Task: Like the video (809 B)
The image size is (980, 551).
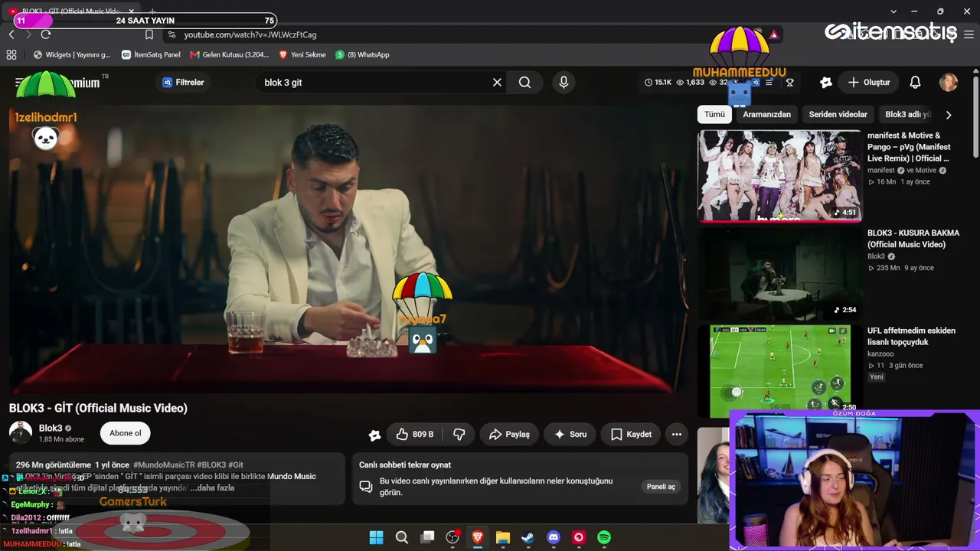Action: coord(414,435)
